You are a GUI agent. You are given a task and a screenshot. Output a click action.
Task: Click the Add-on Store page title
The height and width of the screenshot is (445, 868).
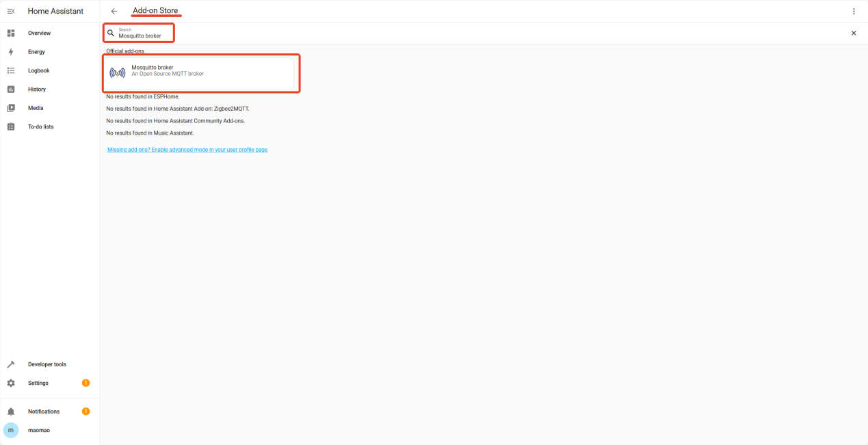pyautogui.click(x=155, y=11)
